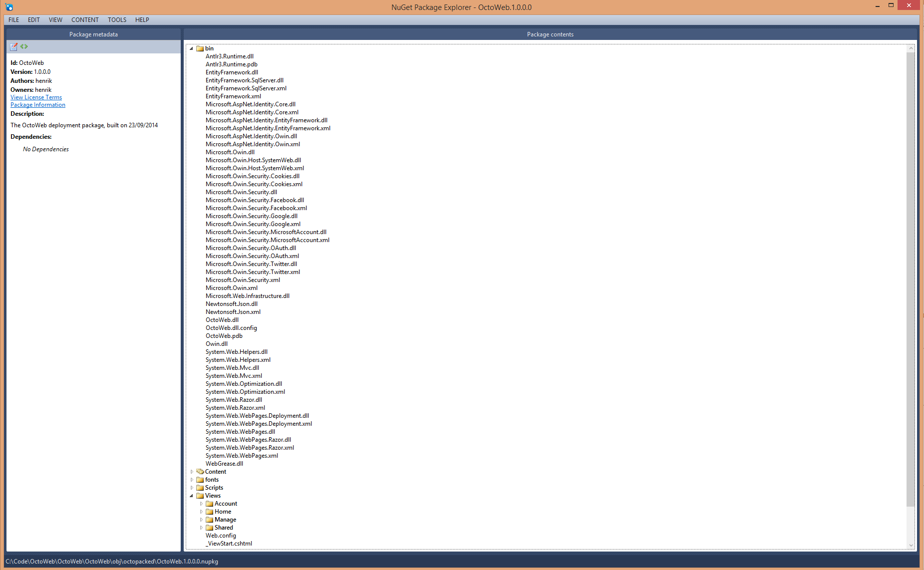Screen dimensions: 924x570
Task: Click the Shared folder icon
Action: point(210,527)
